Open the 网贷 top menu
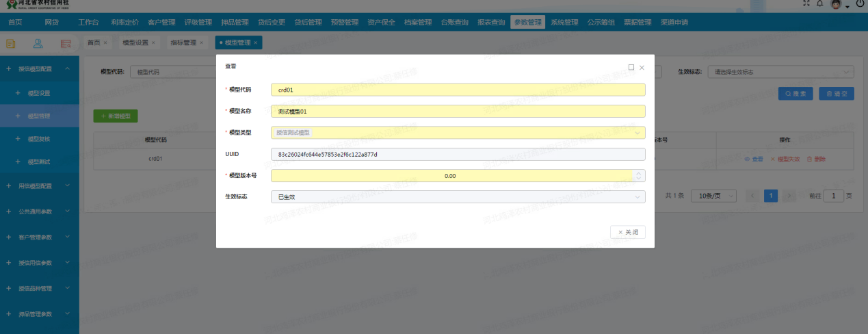Image resolution: width=868 pixels, height=334 pixels. click(x=51, y=23)
